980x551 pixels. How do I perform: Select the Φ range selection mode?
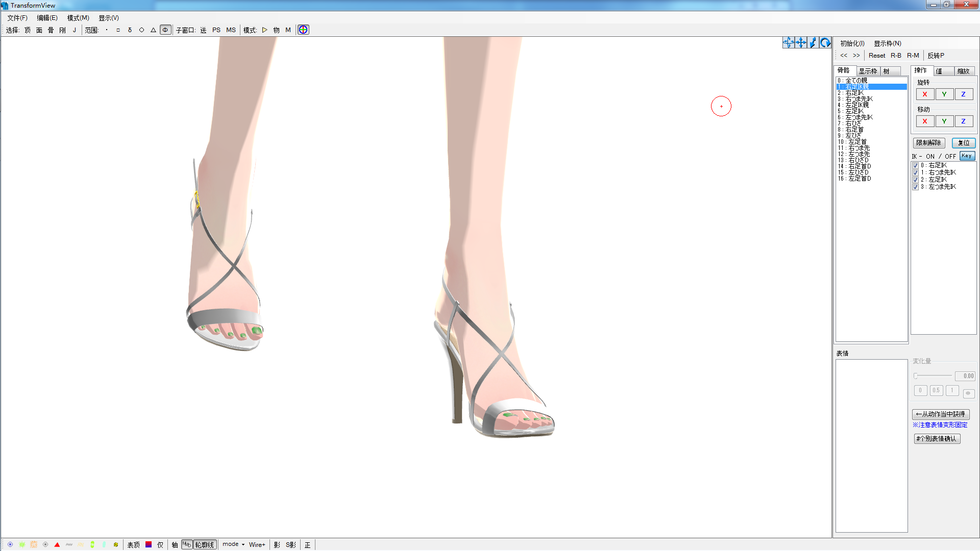point(165,30)
